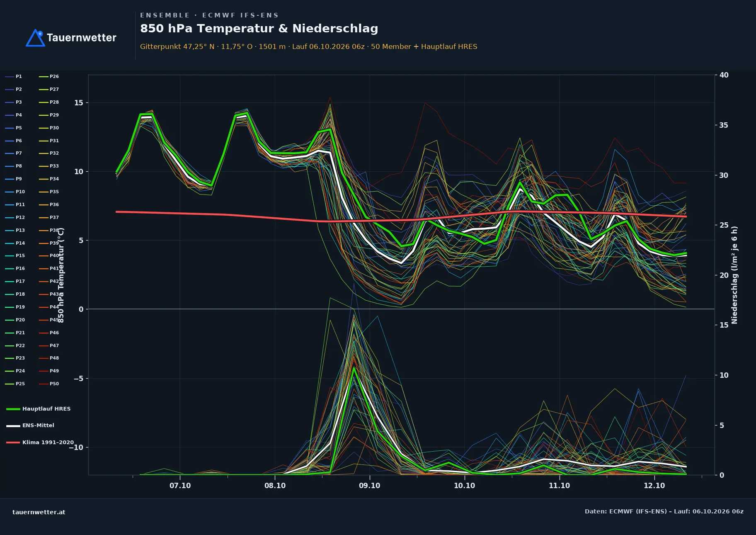Click the 'Klima 1991–2020' legend label
Image resolution: width=756 pixels, height=535 pixels.
48,442
